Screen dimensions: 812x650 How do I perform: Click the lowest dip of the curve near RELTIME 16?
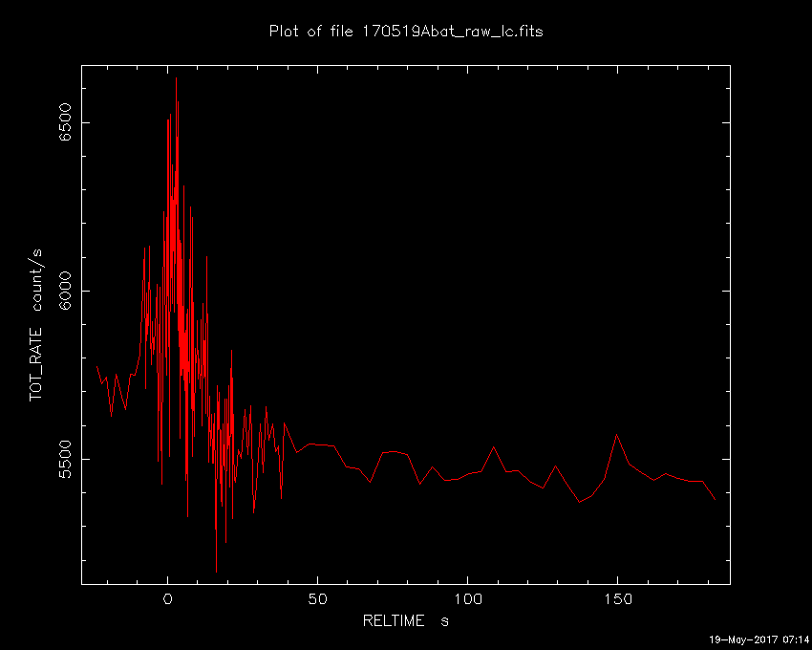pos(217,572)
